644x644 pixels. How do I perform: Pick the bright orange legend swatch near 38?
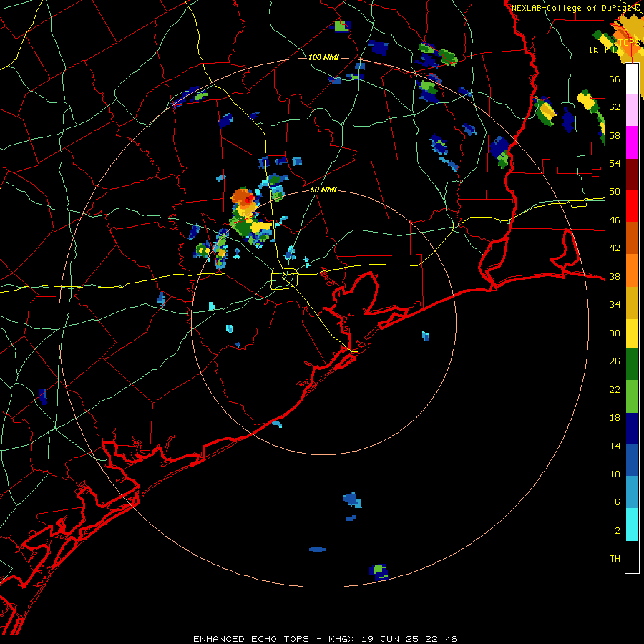click(632, 270)
